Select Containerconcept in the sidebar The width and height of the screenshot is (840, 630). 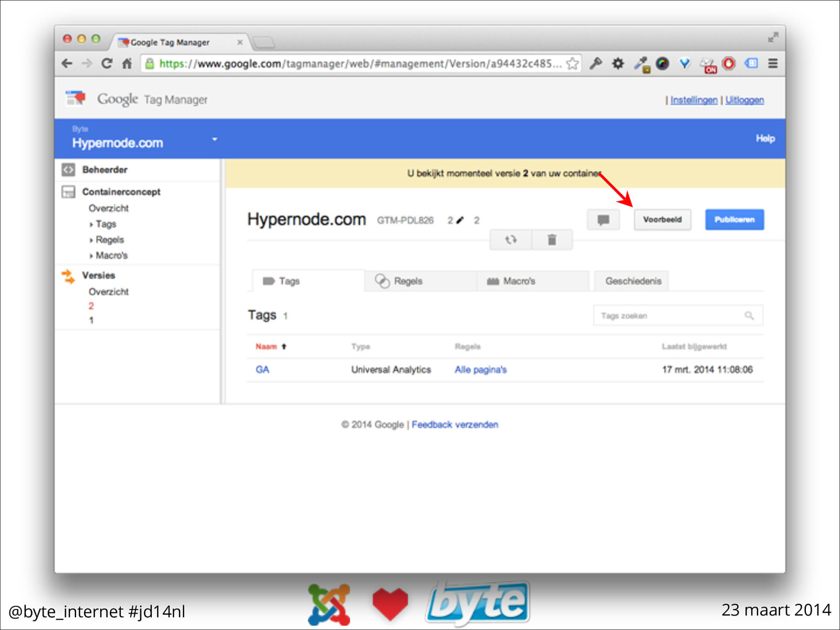click(x=121, y=192)
